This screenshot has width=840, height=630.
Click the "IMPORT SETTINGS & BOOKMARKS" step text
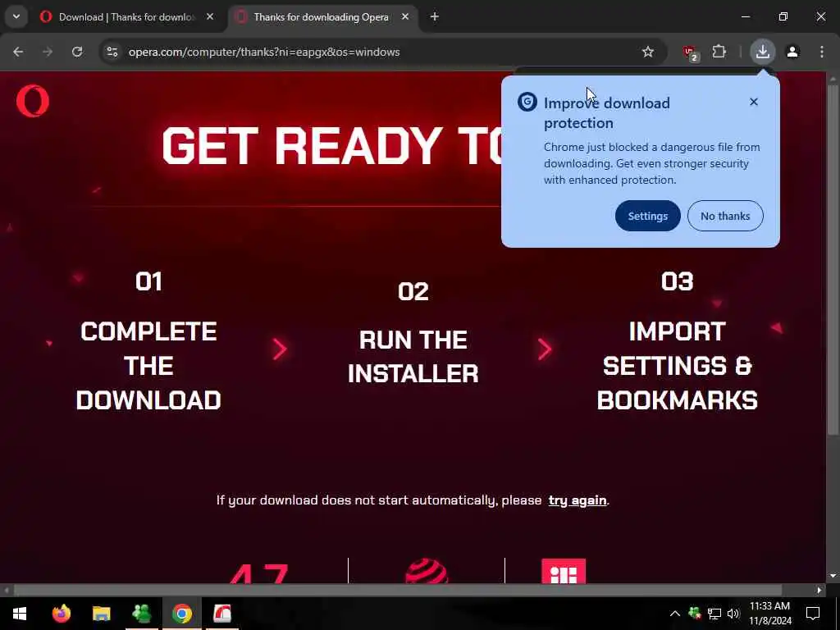click(677, 366)
